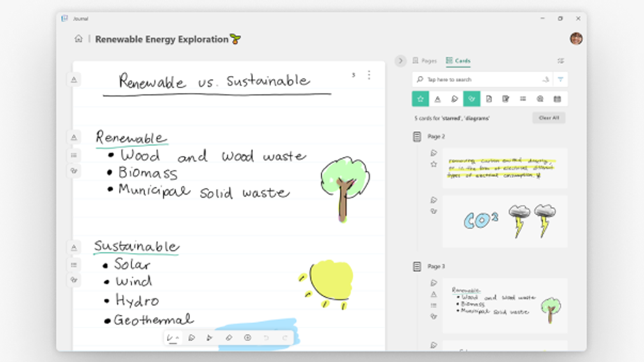The image size is (644, 362).
Task: Toggle the diagrams filter off
Action: [471, 99]
